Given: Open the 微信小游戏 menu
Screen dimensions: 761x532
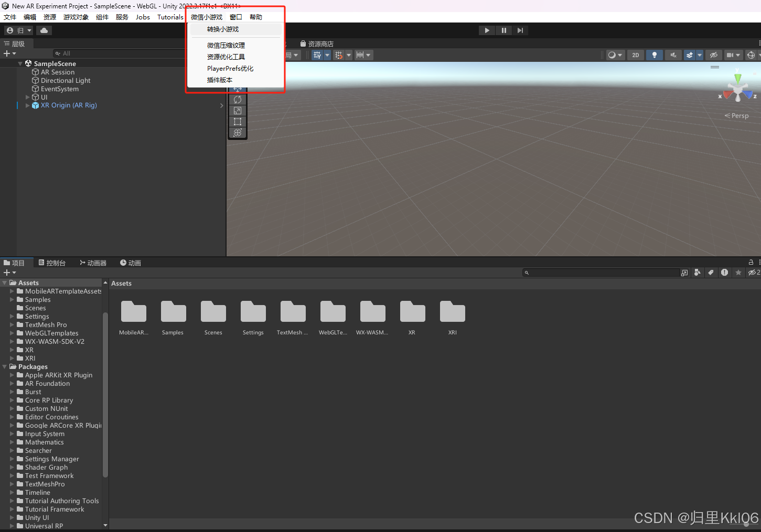Looking at the screenshot, I should (207, 17).
